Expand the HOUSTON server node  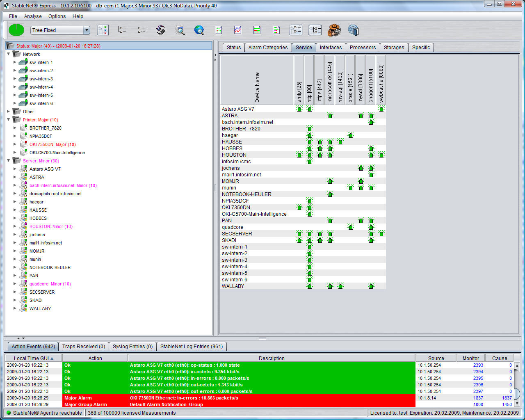coord(15,226)
